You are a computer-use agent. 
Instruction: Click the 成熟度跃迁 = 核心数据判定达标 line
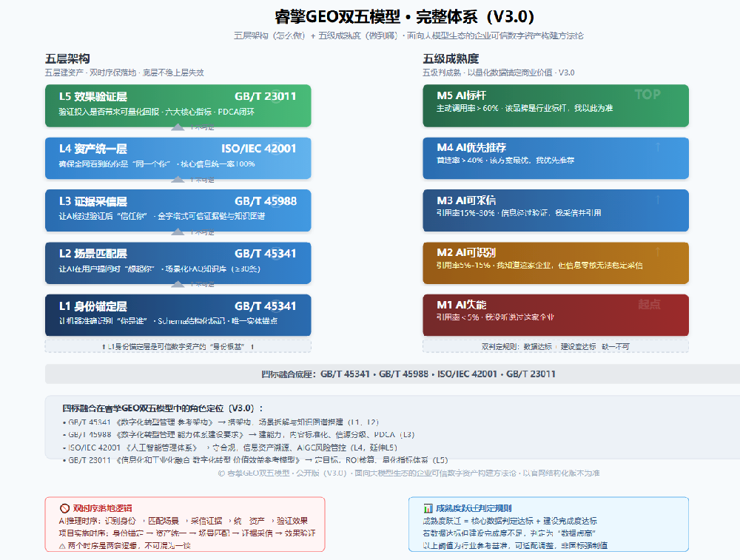510,521
